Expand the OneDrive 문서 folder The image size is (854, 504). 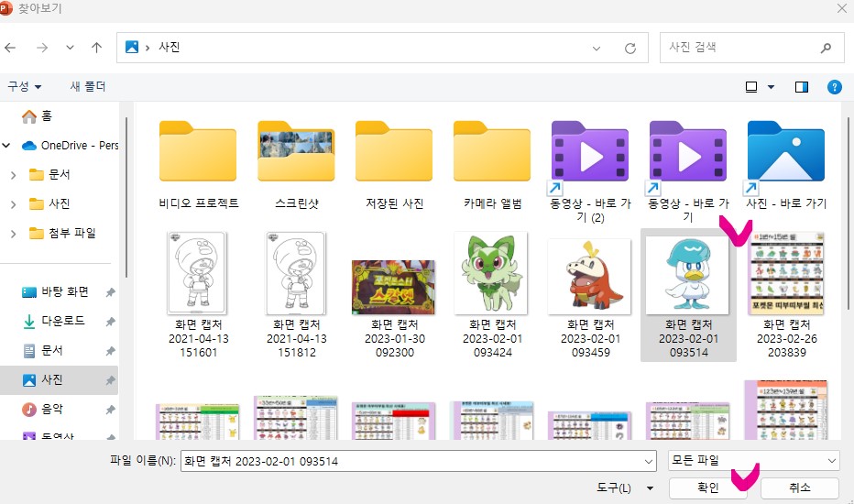click(x=14, y=175)
